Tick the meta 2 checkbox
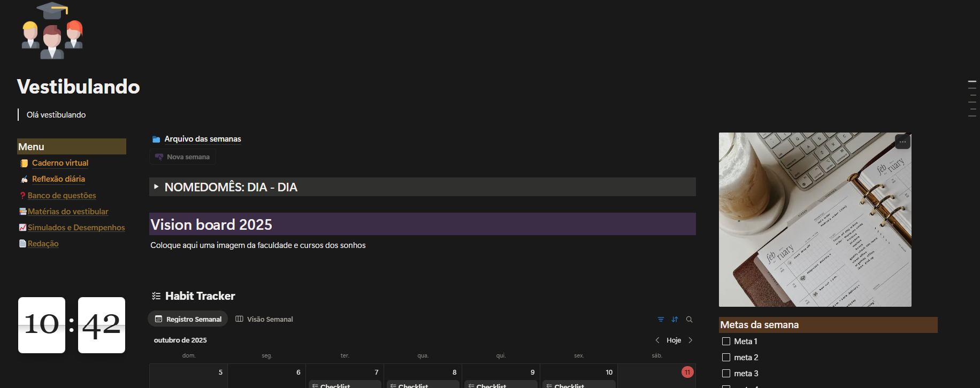This screenshot has width=980, height=388. 726,358
